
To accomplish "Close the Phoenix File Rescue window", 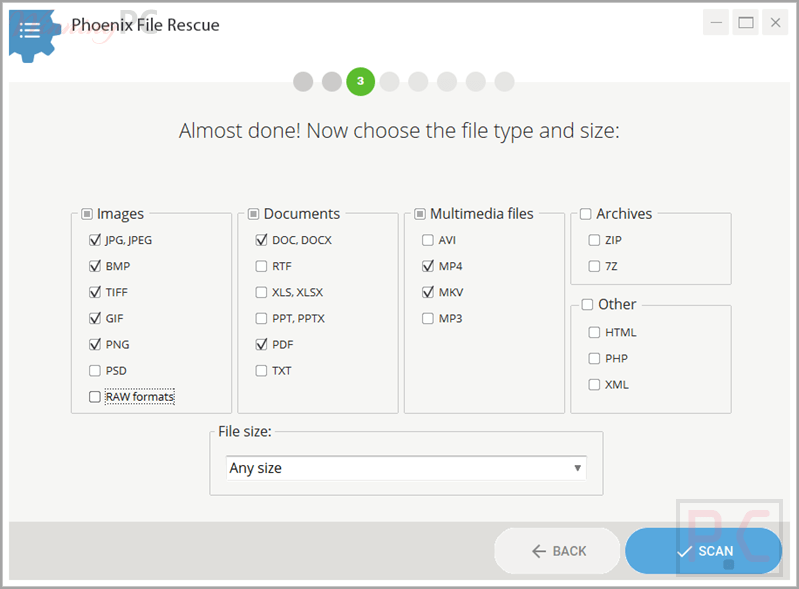I will (x=775, y=22).
